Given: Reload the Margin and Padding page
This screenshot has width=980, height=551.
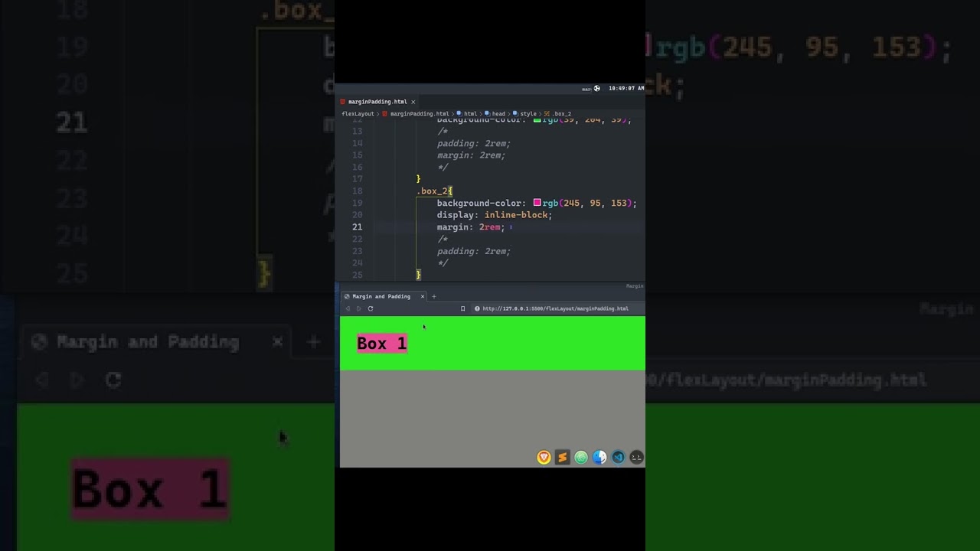Looking at the screenshot, I should tap(371, 308).
